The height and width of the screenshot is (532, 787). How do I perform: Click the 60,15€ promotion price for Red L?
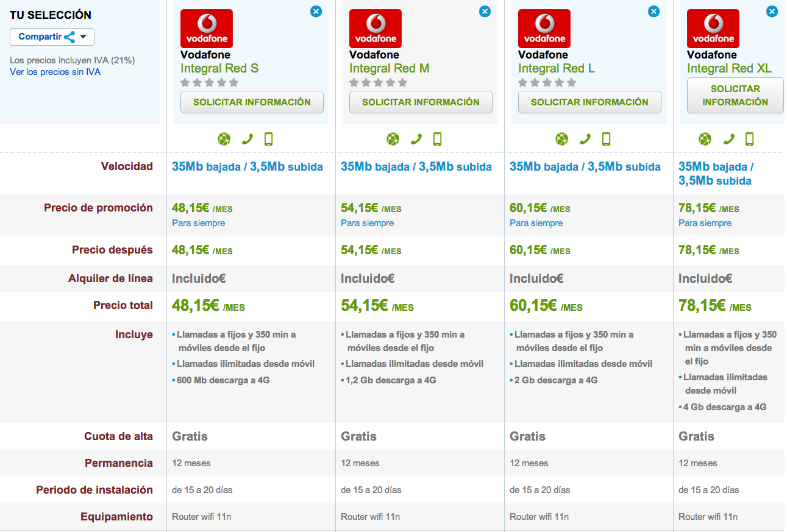[x=540, y=208]
